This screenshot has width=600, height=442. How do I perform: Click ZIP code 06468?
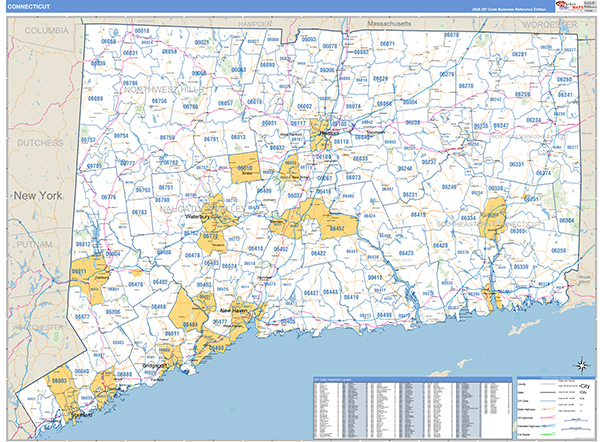(x=158, y=307)
